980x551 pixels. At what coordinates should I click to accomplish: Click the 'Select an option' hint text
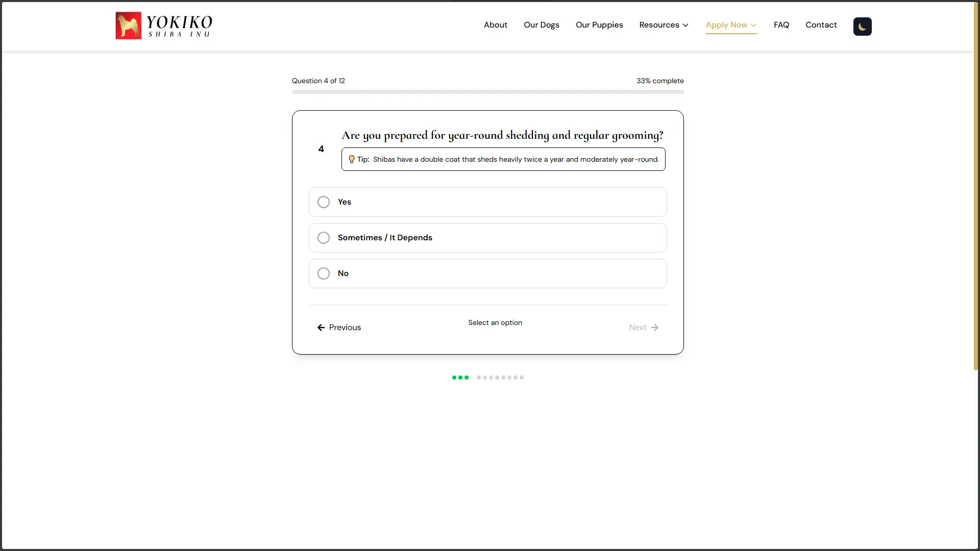(x=495, y=322)
